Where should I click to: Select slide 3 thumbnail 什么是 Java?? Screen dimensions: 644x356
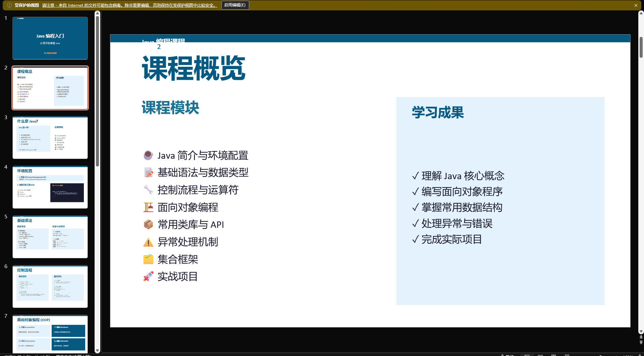tap(50, 138)
